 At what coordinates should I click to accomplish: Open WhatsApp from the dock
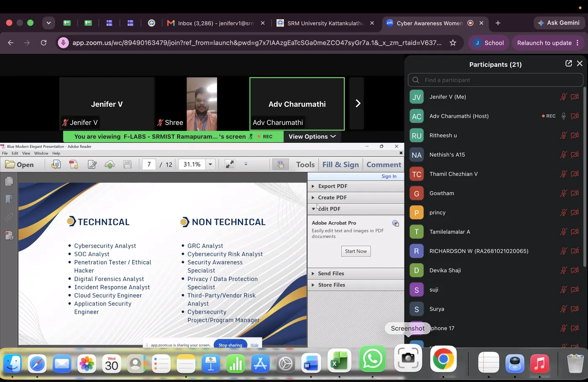pyautogui.click(x=372, y=359)
